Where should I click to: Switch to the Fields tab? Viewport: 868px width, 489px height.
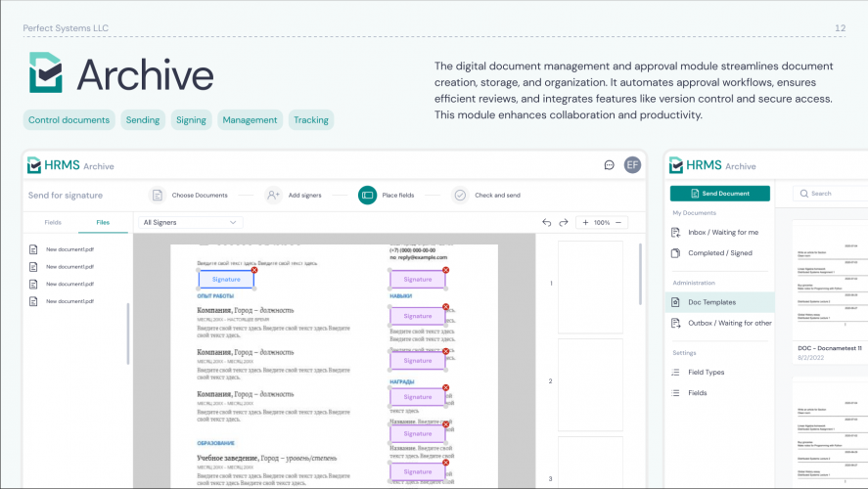pyautogui.click(x=53, y=222)
